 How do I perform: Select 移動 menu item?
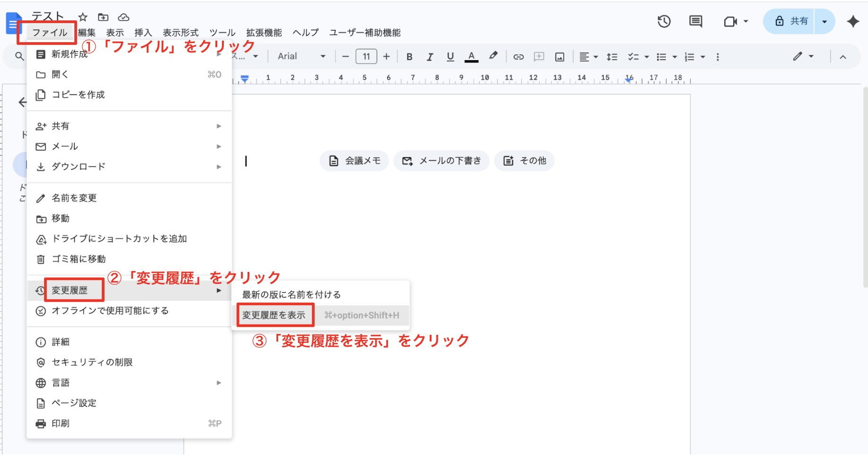(129, 218)
